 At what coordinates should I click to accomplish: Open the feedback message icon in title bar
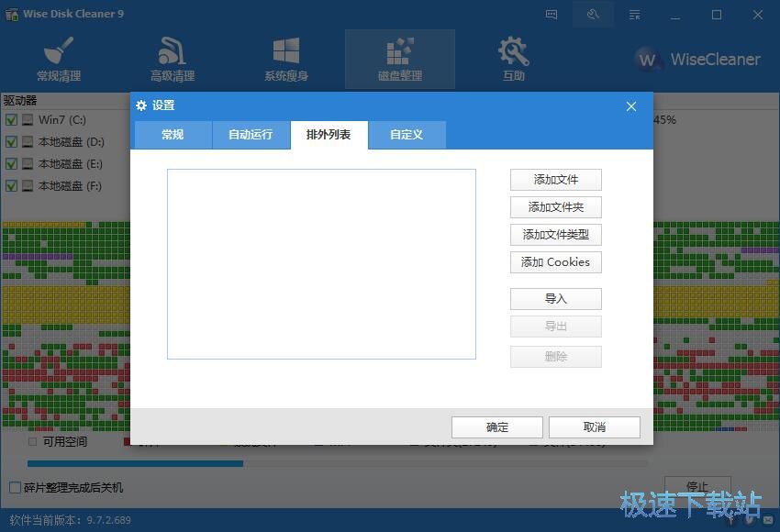(552, 15)
